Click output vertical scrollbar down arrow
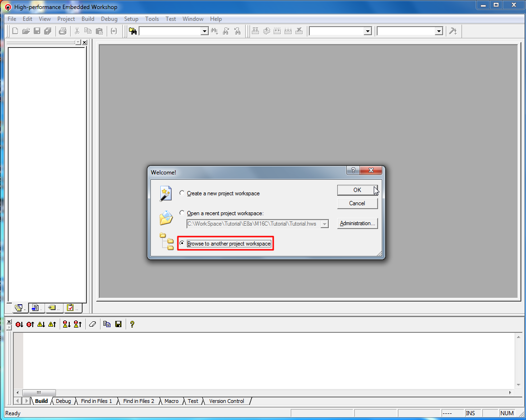The height and width of the screenshot is (420, 526). pos(518,385)
